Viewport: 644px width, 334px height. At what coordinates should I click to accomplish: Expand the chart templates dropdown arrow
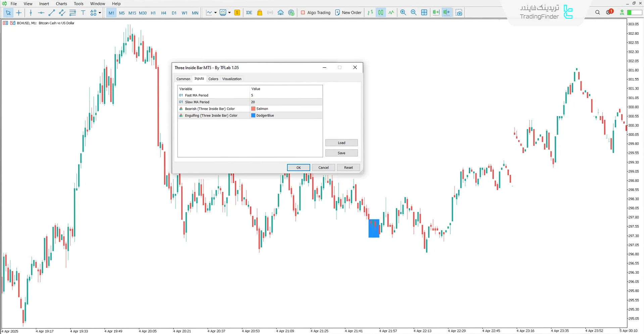coord(230,13)
